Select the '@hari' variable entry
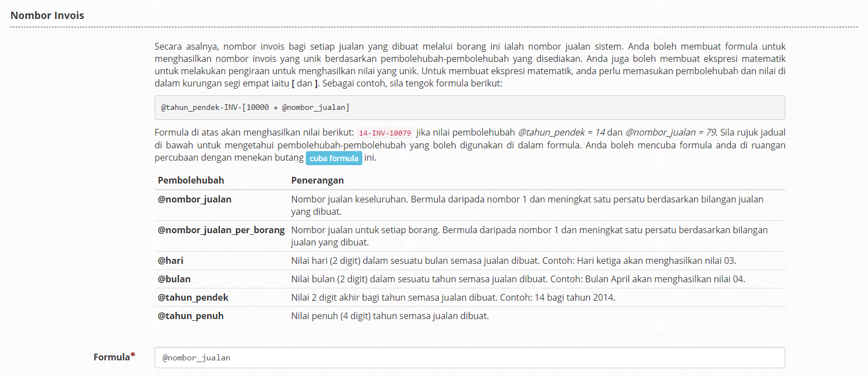This screenshot has height=376, width=868. click(170, 260)
